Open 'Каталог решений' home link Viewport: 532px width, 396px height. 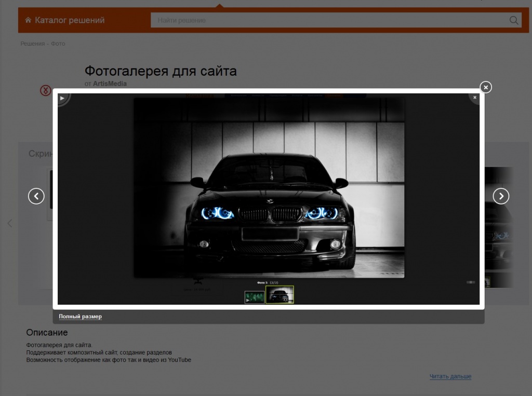click(70, 20)
